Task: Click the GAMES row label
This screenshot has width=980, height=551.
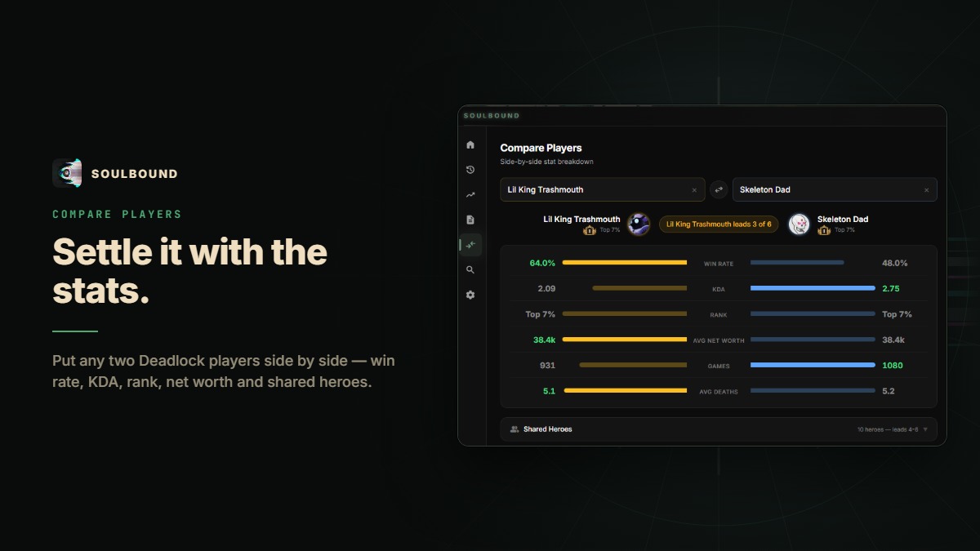Action: point(719,366)
